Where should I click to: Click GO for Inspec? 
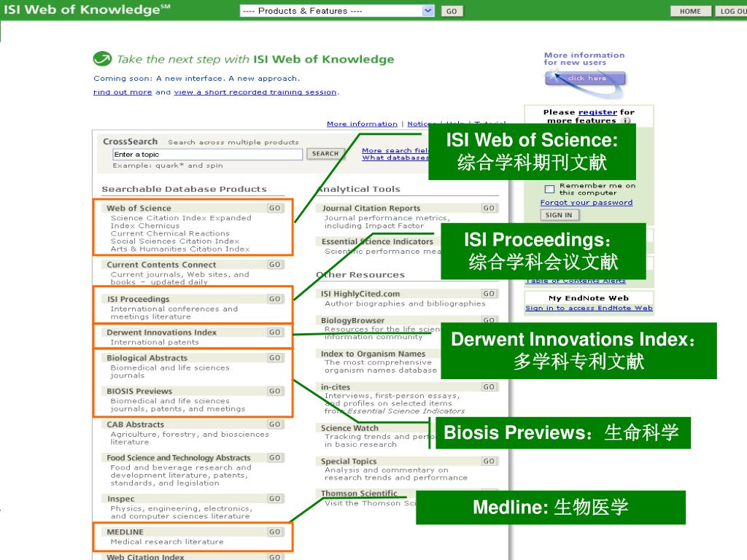[x=275, y=499]
